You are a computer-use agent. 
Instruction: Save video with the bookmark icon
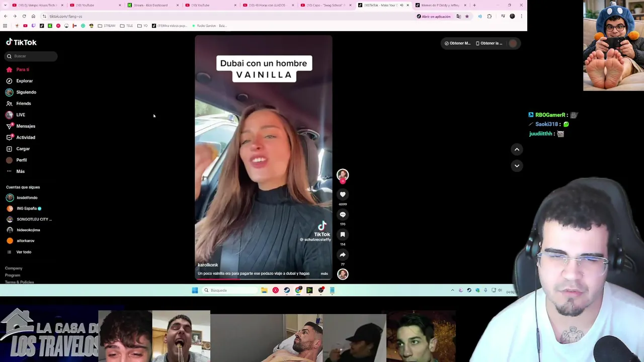pyautogui.click(x=343, y=235)
